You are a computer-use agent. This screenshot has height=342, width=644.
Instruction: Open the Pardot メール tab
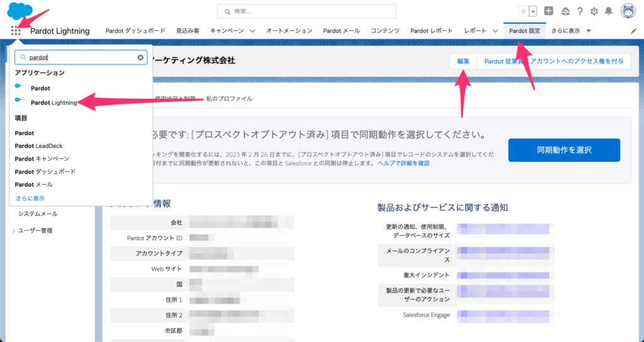point(341,31)
